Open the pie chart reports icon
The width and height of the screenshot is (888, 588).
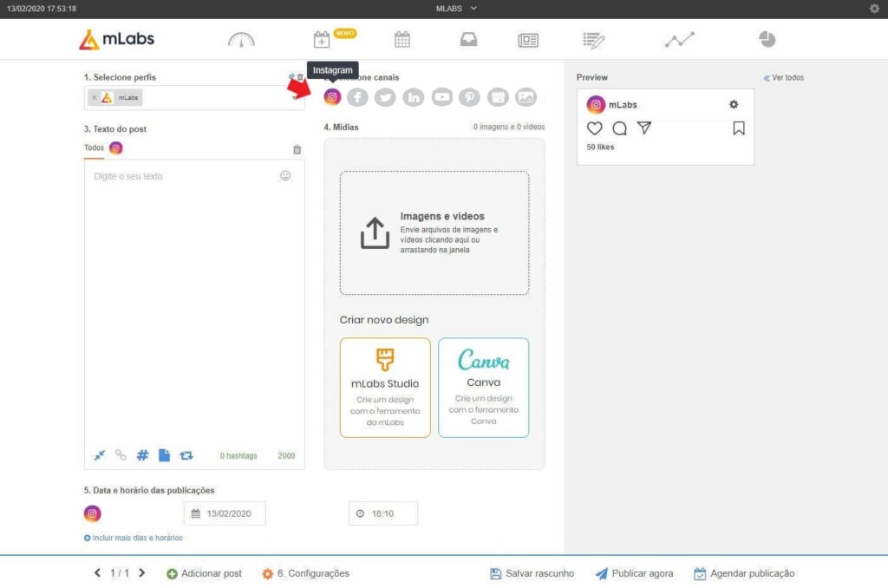(767, 39)
